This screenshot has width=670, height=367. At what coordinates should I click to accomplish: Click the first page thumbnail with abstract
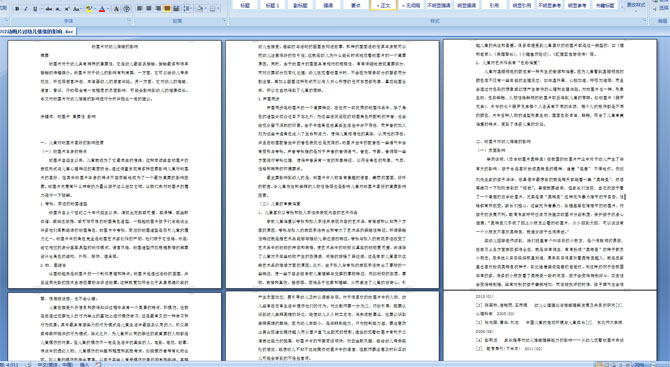115,164
